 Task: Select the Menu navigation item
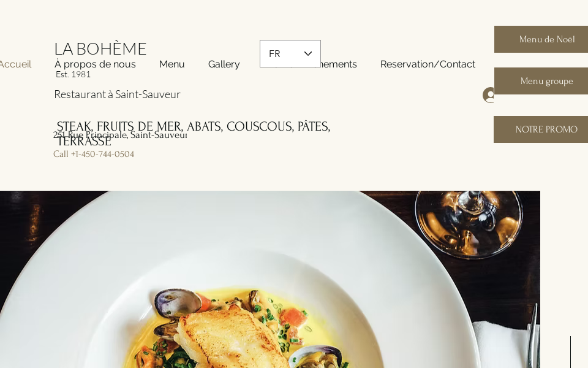(x=171, y=64)
